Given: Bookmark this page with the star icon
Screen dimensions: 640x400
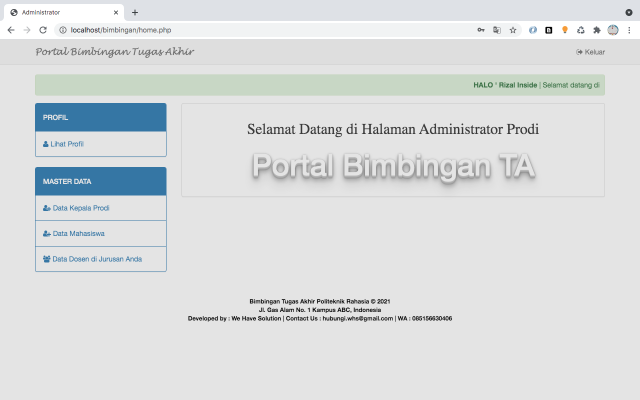Looking at the screenshot, I should (x=513, y=30).
